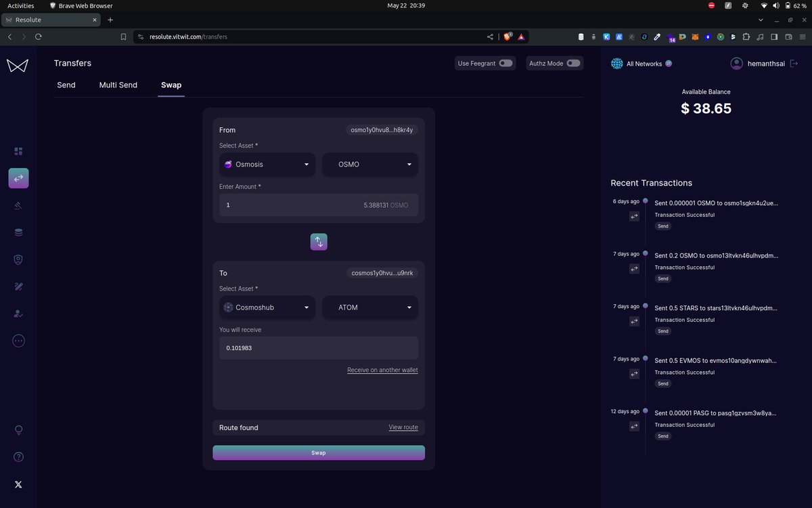Open a new browser tab
Viewport: 812px width, 508px height.
(x=110, y=20)
